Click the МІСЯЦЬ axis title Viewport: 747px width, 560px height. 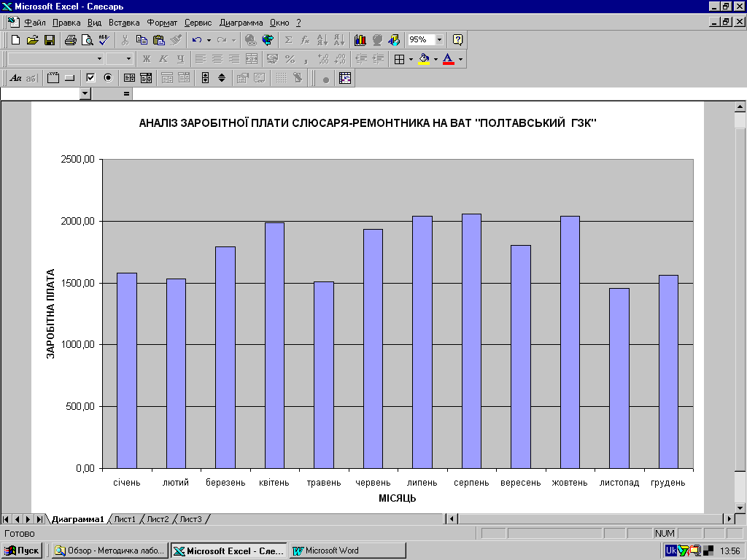pyautogui.click(x=398, y=498)
